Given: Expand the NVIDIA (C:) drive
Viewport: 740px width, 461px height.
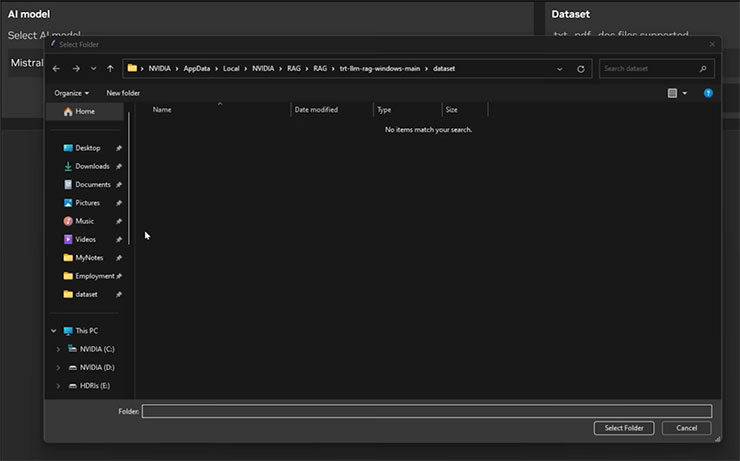Looking at the screenshot, I should pos(58,349).
